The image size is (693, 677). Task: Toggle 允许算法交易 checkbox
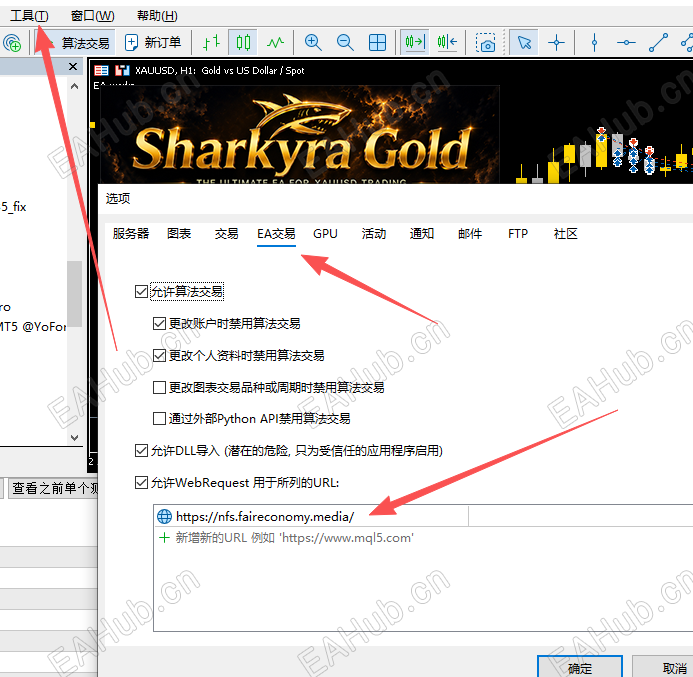point(141,292)
